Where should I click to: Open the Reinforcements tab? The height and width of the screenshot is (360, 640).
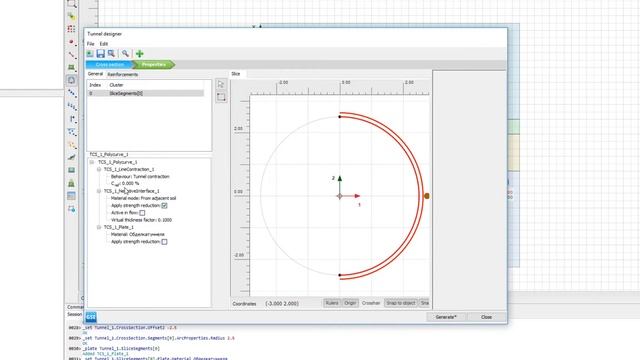[x=122, y=74]
